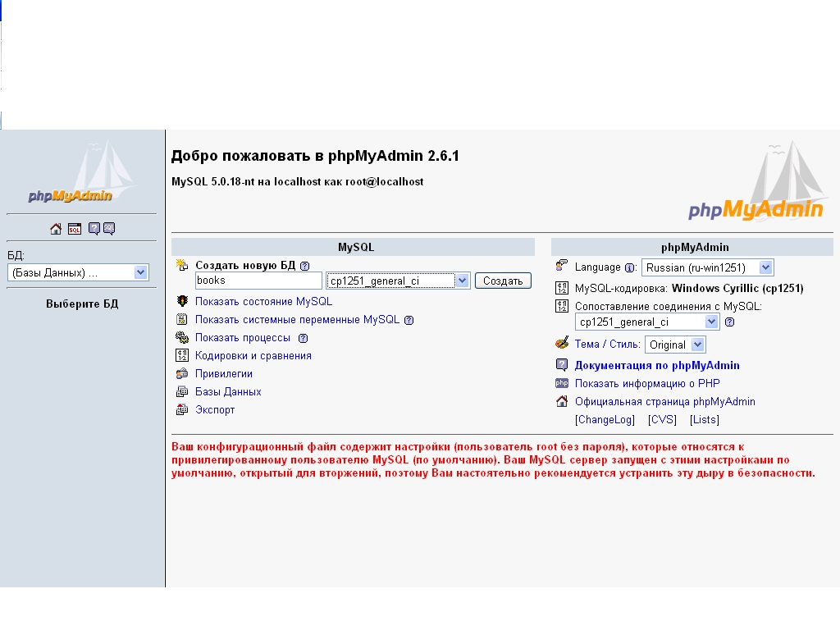Click the MySQL-кодировка charset icon
The image size is (840, 630).
(561, 288)
